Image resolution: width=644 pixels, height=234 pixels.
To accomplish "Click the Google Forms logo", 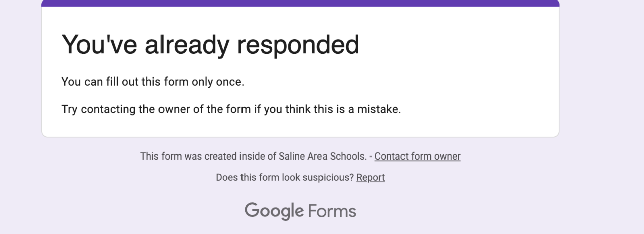I will [x=300, y=210].
